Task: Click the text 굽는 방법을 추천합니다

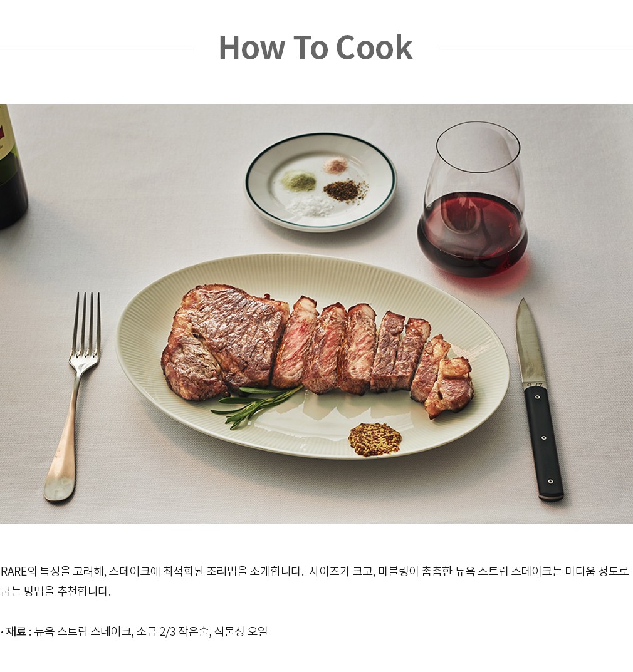Action: [x=56, y=591]
